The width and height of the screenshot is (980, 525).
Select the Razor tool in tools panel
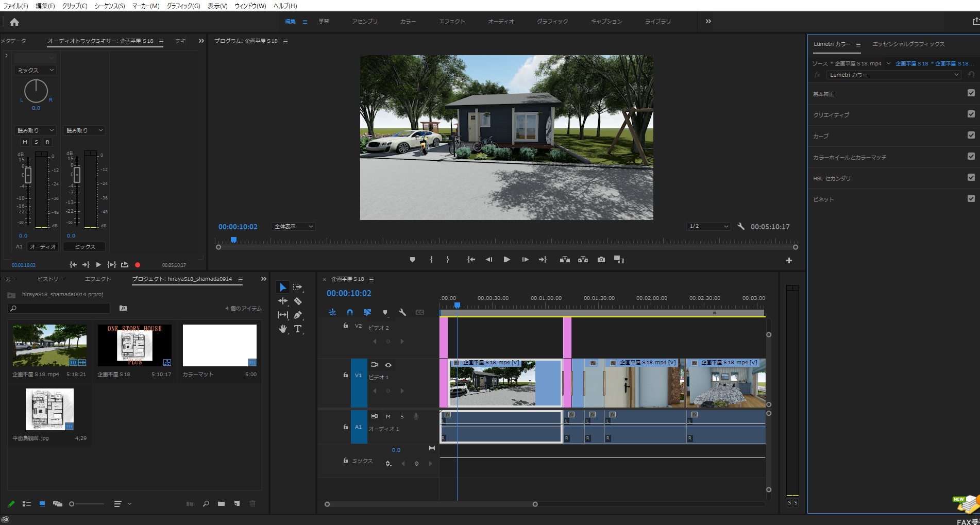(298, 301)
